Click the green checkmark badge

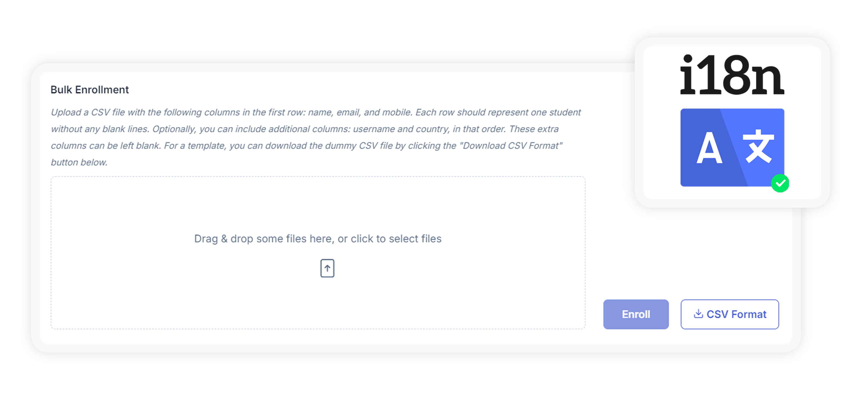click(x=780, y=183)
